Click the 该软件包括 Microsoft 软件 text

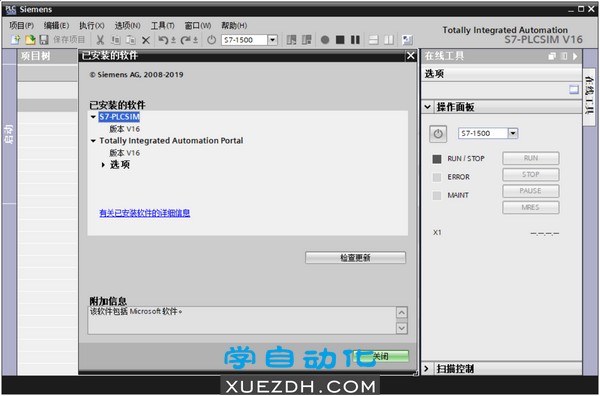[136, 312]
